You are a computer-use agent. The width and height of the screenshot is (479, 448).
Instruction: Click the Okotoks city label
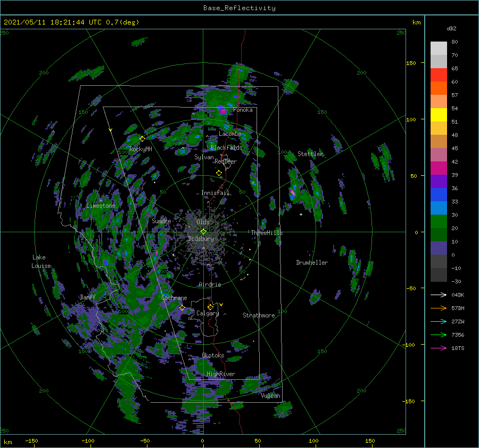[213, 355]
